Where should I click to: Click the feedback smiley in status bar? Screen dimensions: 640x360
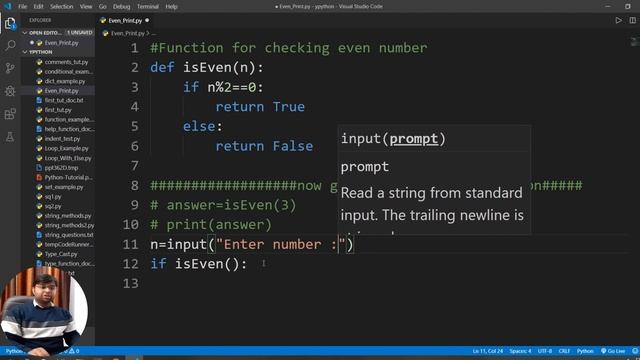pos(635,351)
